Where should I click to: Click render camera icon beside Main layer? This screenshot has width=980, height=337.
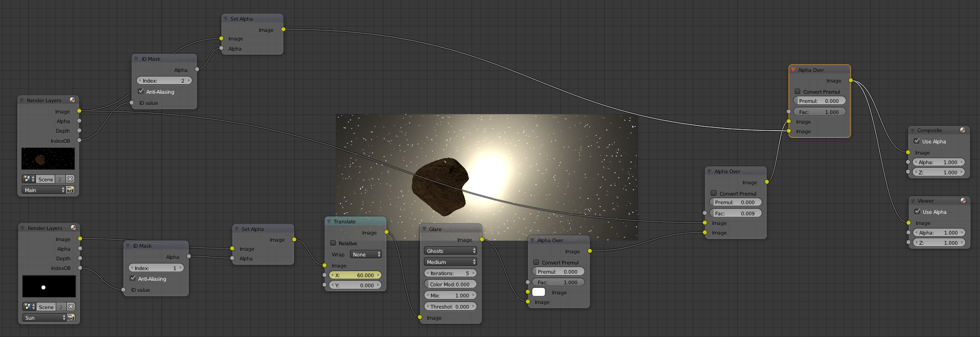[x=70, y=190]
